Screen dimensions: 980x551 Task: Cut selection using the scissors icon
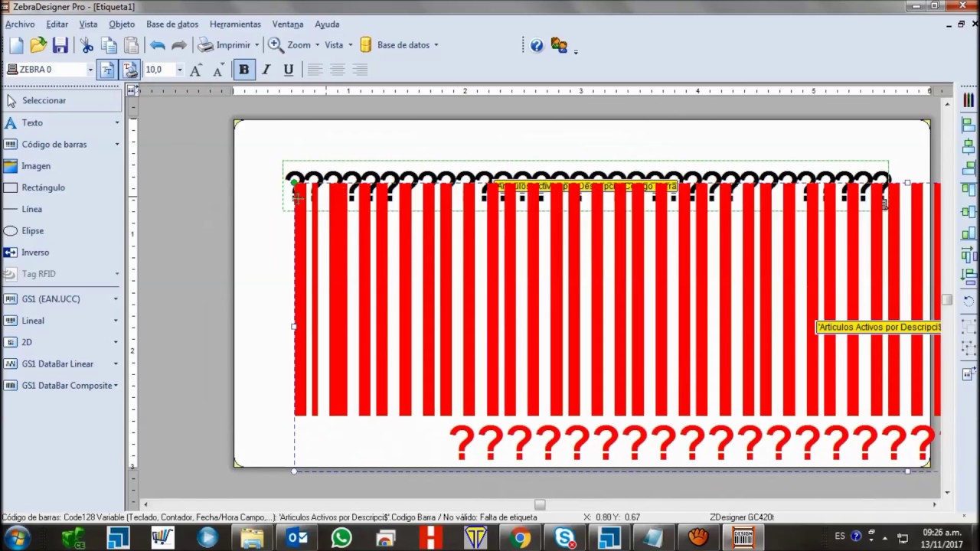tap(87, 45)
